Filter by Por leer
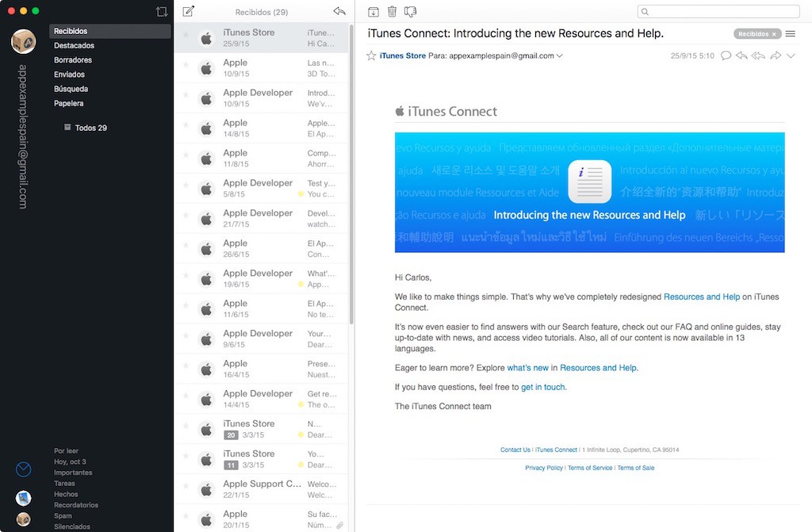This screenshot has width=812, height=532. pyautogui.click(x=67, y=450)
